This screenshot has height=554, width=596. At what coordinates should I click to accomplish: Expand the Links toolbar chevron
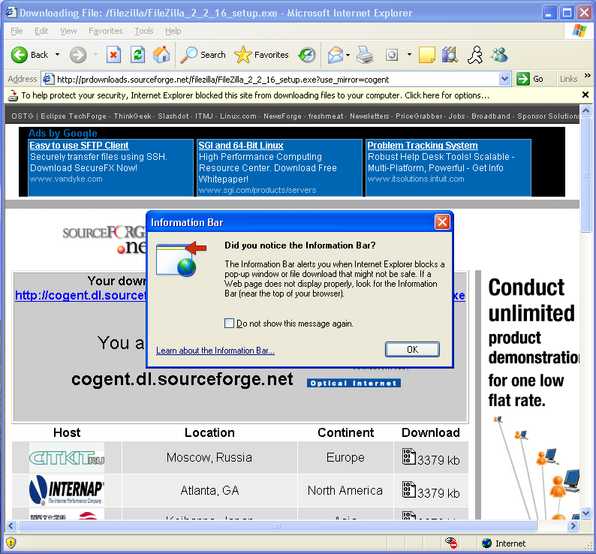click(x=587, y=76)
